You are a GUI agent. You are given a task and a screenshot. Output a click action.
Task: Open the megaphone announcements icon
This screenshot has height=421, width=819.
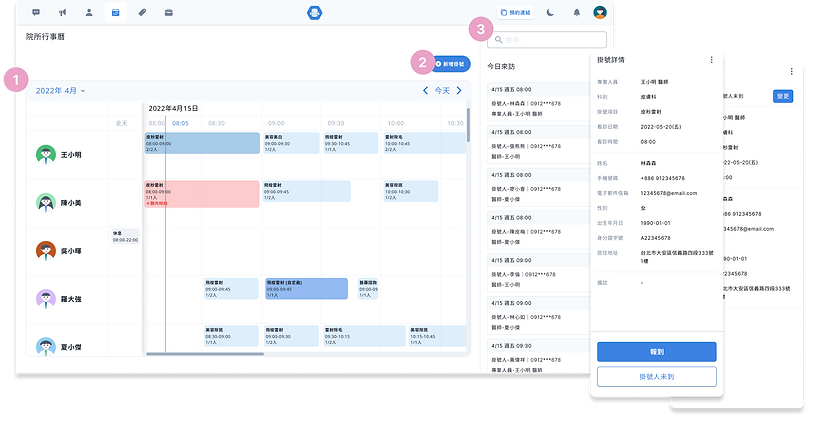63,13
